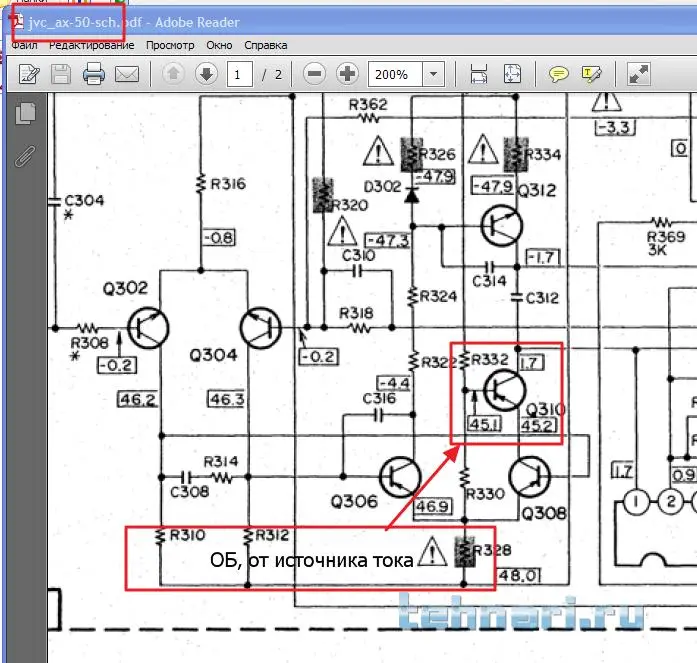Open the Редактирование menu

[x=92, y=45]
